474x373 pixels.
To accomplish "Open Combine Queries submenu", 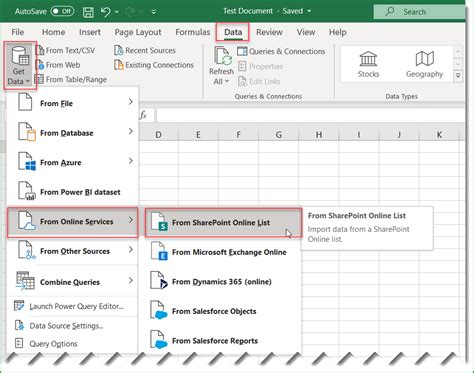I will (x=72, y=281).
